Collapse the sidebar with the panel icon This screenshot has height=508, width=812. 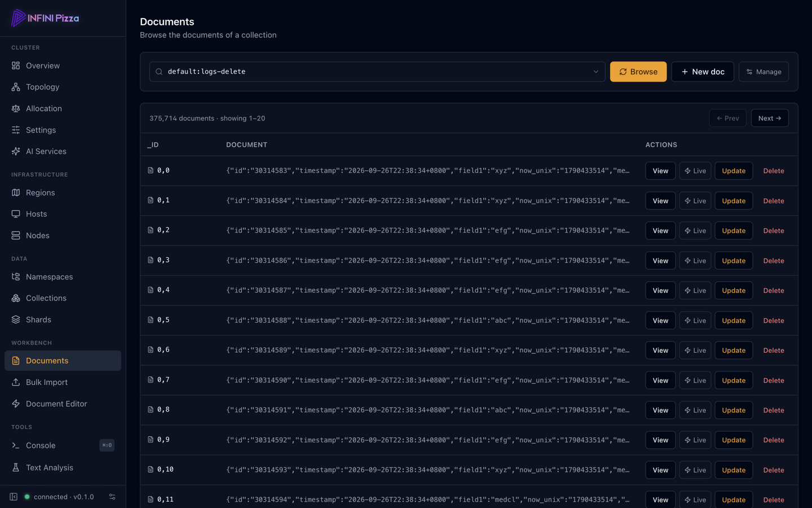click(14, 497)
